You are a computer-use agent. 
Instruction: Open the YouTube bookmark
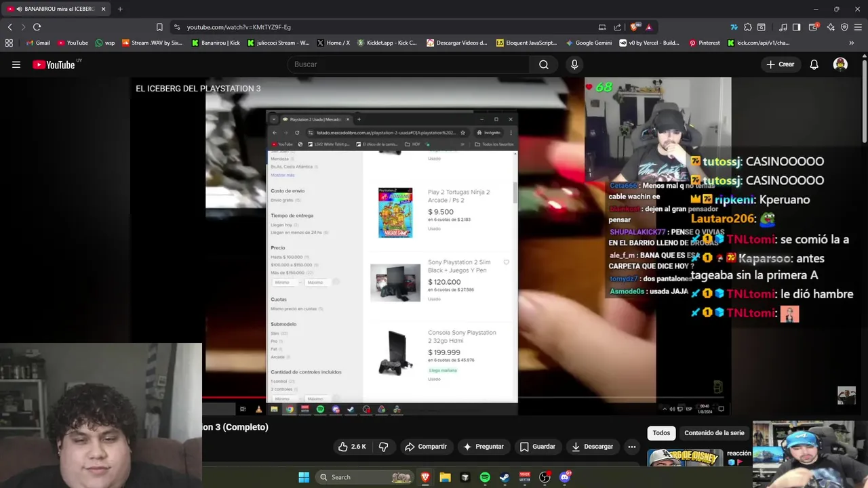pyautogui.click(x=73, y=43)
